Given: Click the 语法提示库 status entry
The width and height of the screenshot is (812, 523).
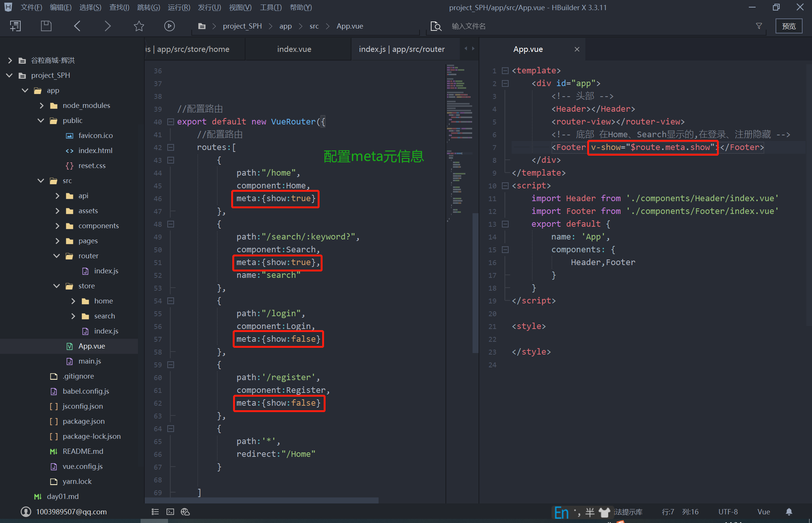Looking at the screenshot, I should click(x=628, y=512).
